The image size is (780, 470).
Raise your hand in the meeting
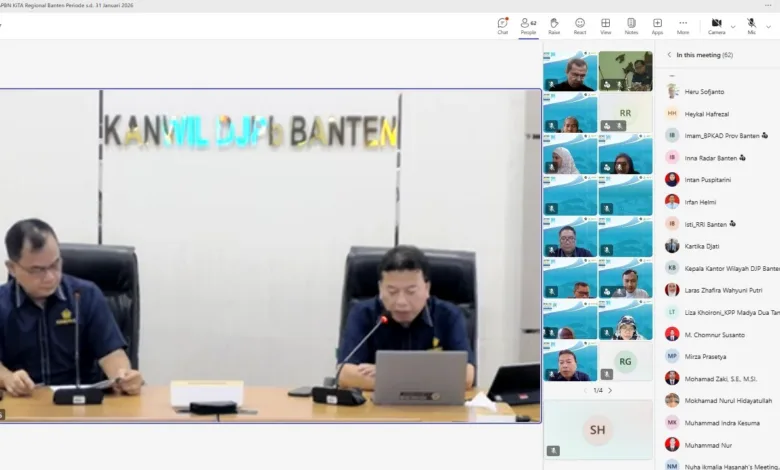554,24
